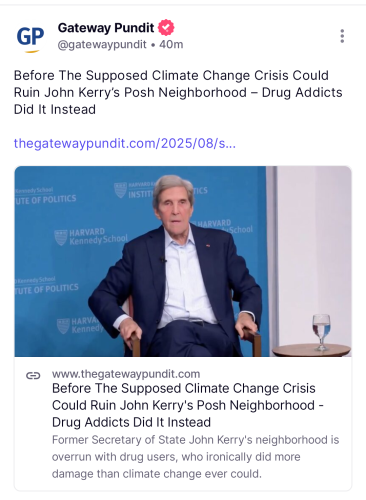The image size is (366, 500).
Task: Follow the thegatewaypundit.com/2025/08 link
Action: pos(125,144)
